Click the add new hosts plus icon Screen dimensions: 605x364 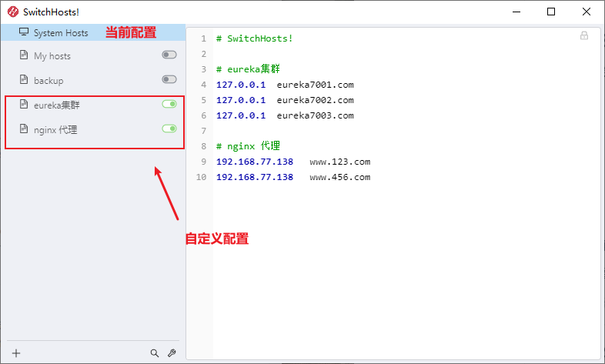16,353
